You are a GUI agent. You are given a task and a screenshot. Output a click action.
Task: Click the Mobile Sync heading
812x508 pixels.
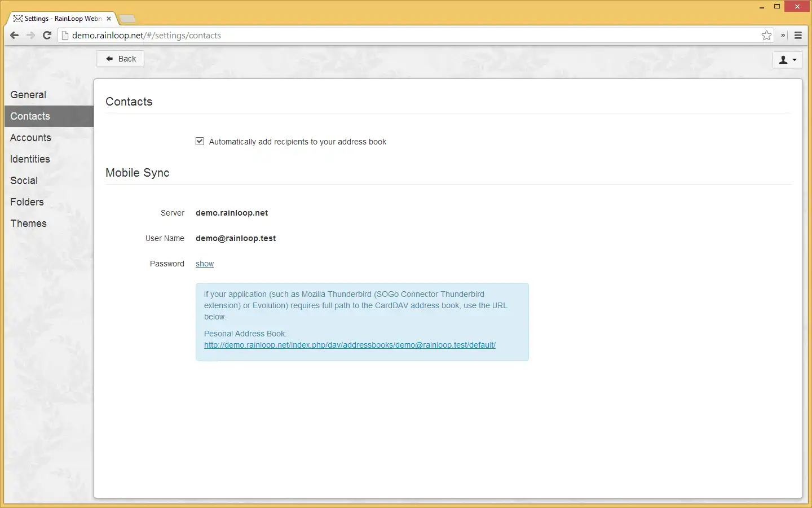tap(138, 173)
